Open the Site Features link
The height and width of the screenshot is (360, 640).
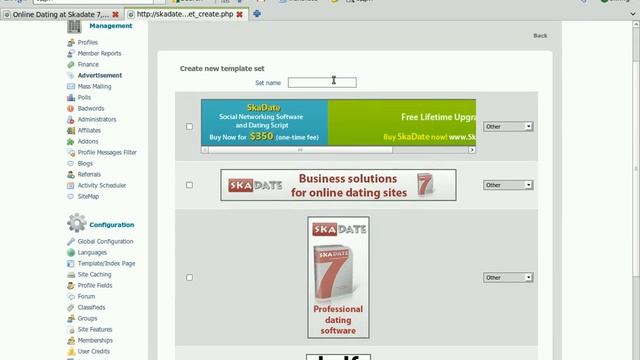click(95, 330)
